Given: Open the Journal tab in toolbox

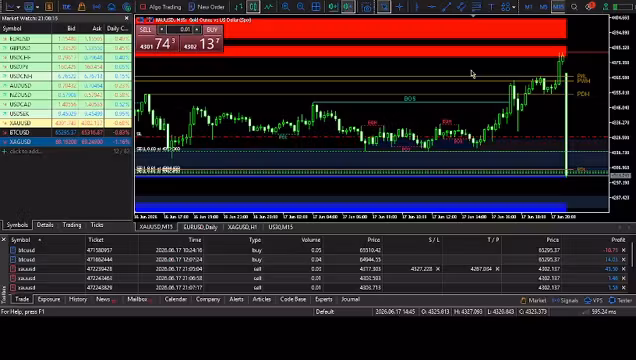Looking at the screenshot, I should coord(350,300).
